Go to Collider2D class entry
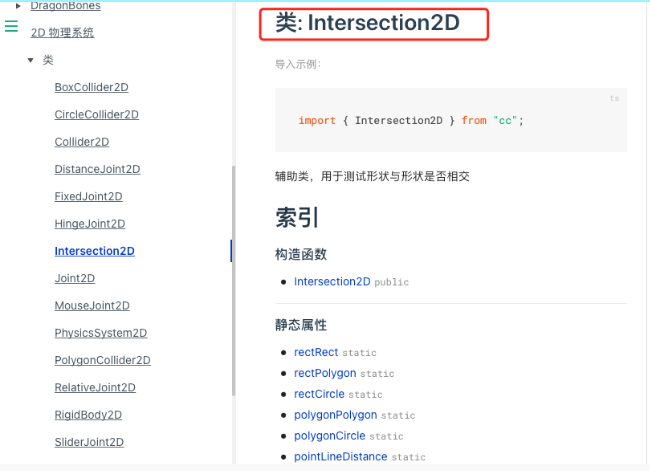Viewport: 650px width, 471px height. (81, 142)
